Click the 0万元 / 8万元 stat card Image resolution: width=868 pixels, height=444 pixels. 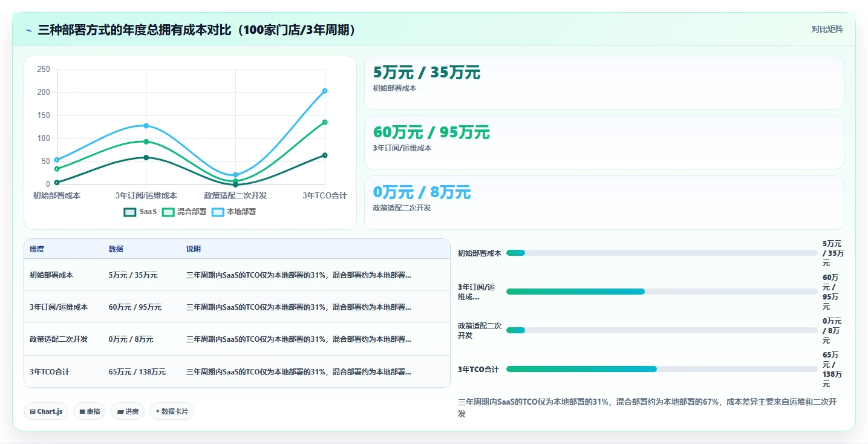604,202
